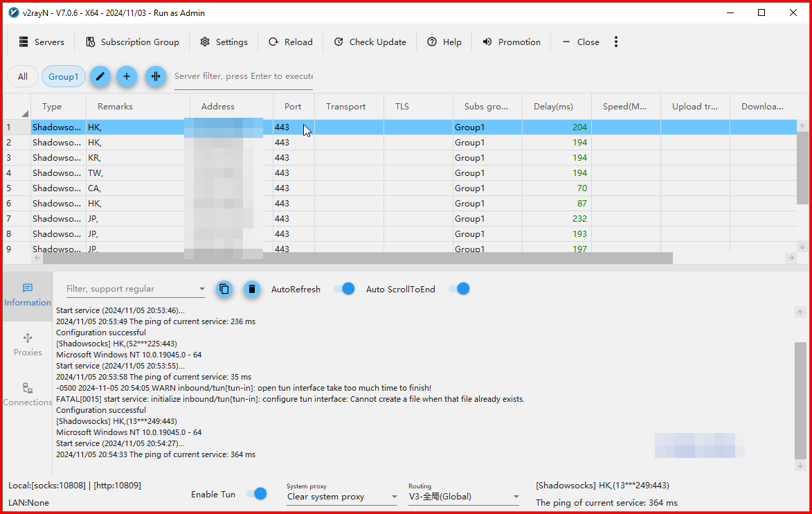Click the auto column width icon

click(155, 77)
